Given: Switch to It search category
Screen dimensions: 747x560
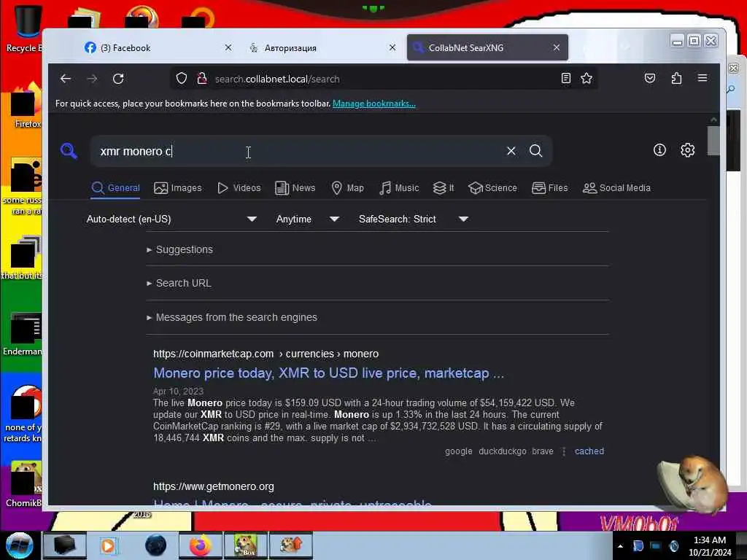Looking at the screenshot, I should point(444,188).
